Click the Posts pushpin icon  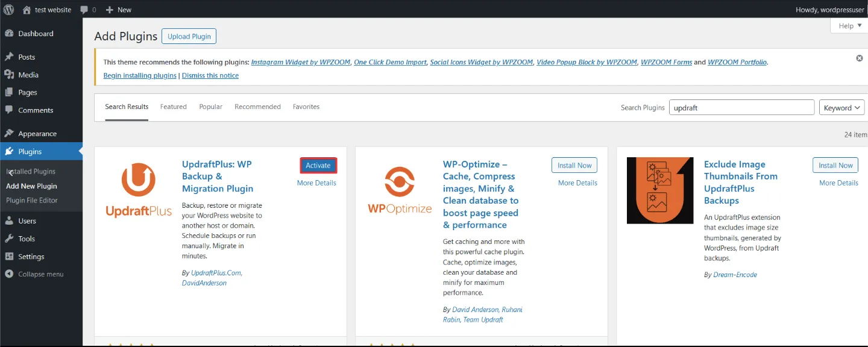coord(9,57)
